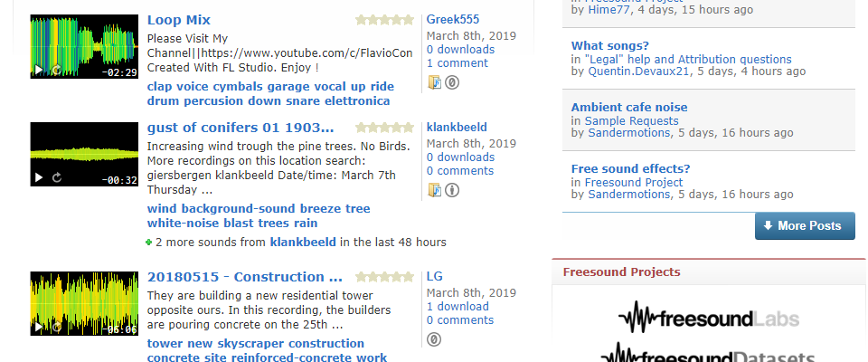This screenshot has width=868, height=362.
Task: Play the Loop Mix sound
Action: [38, 70]
